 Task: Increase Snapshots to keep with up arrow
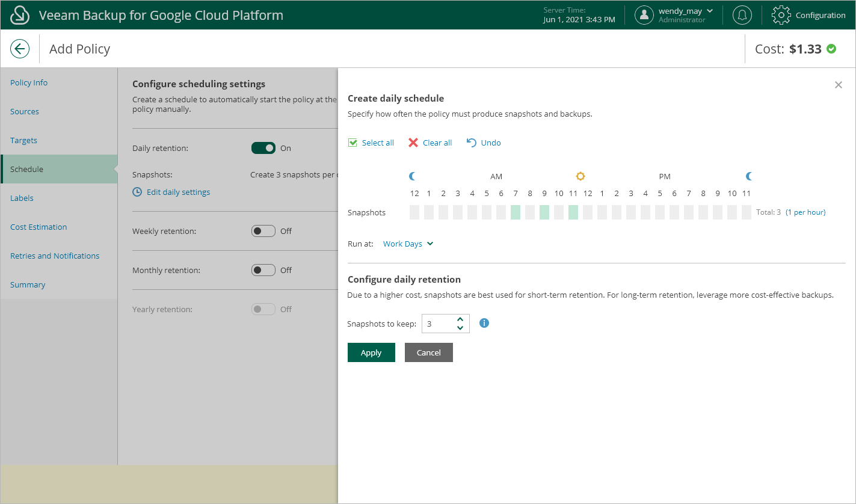pyautogui.click(x=460, y=319)
